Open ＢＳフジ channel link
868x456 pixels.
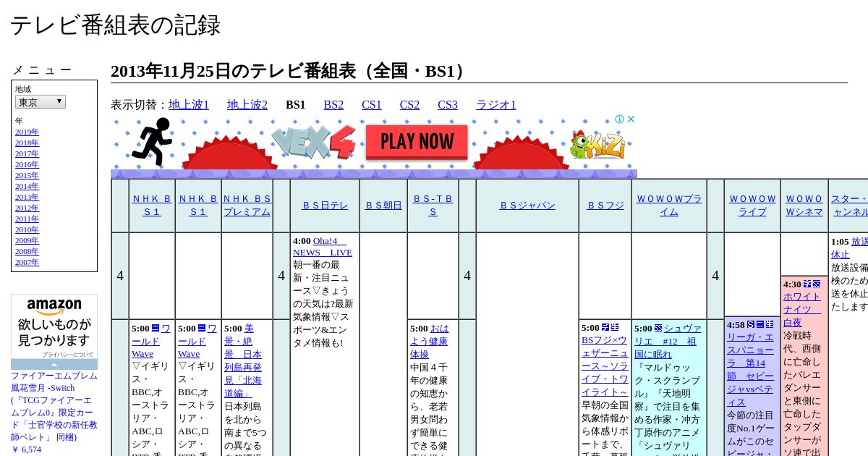pyautogui.click(x=605, y=205)
